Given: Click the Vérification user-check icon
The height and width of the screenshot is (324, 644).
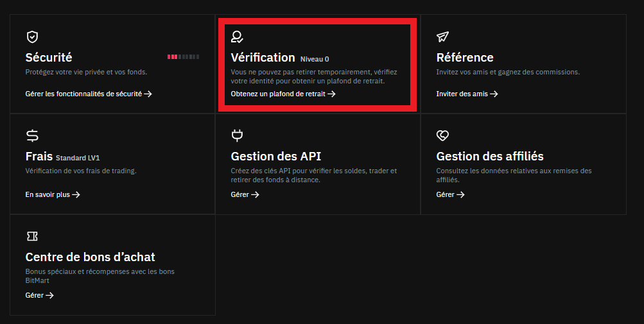Looking at the screenshot, I should coord(238,37).
